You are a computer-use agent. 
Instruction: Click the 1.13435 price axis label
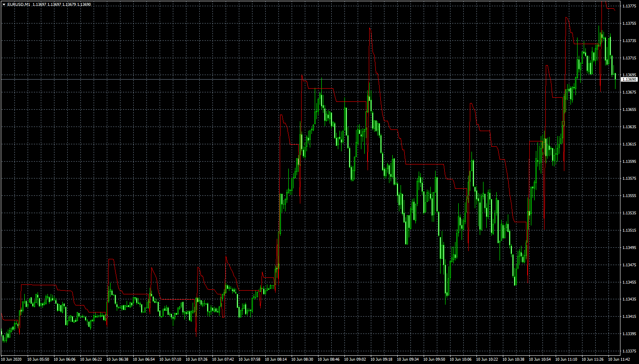click(629, 299)
